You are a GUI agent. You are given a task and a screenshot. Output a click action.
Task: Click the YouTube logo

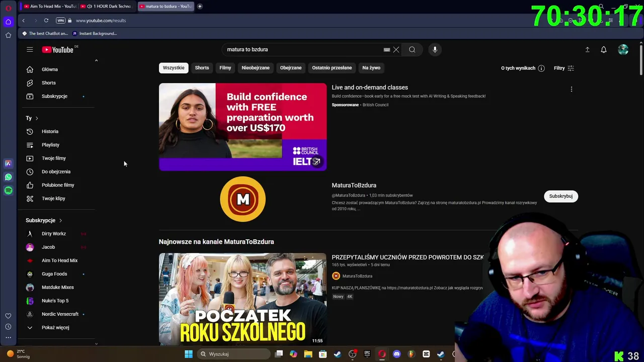point(57,50)
